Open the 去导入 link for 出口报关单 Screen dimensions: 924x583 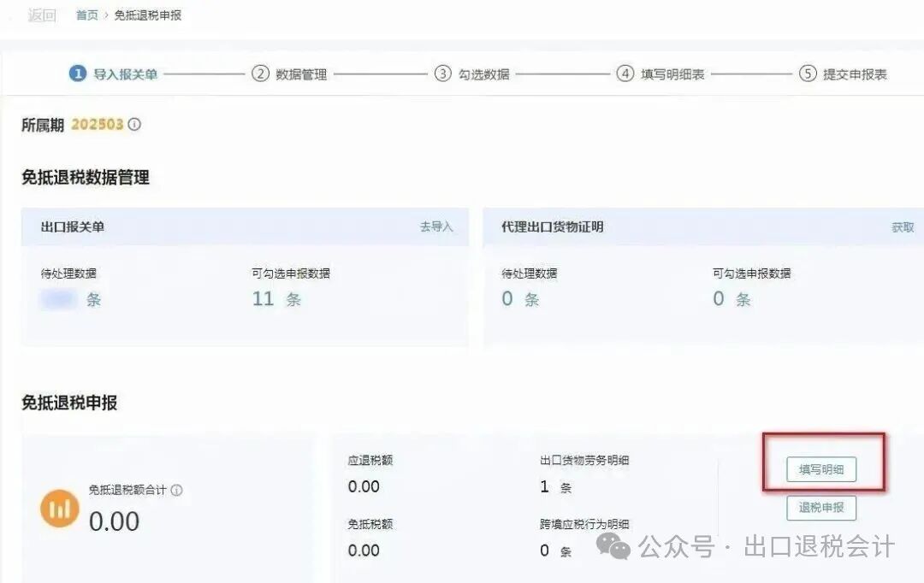436,227
